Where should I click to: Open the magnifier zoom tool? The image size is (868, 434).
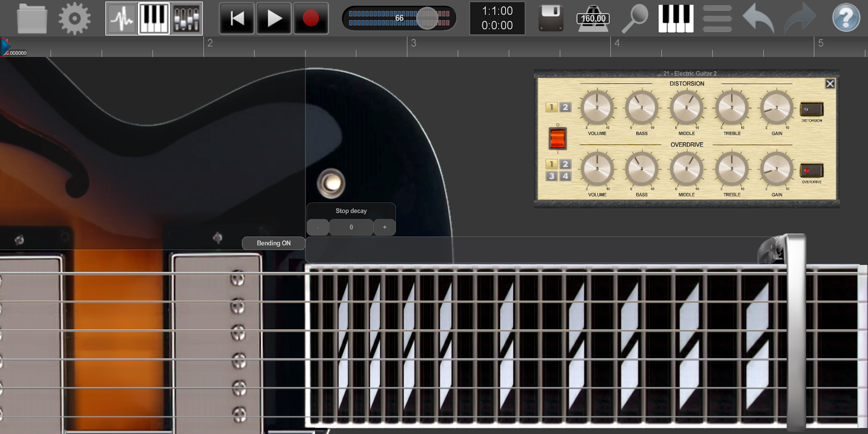pos(634,18)
